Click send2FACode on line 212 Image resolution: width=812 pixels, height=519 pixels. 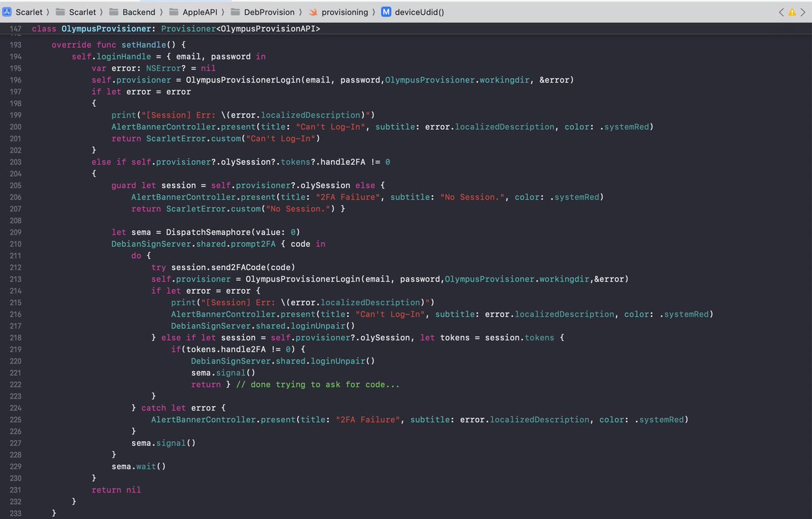click(238, 267)
